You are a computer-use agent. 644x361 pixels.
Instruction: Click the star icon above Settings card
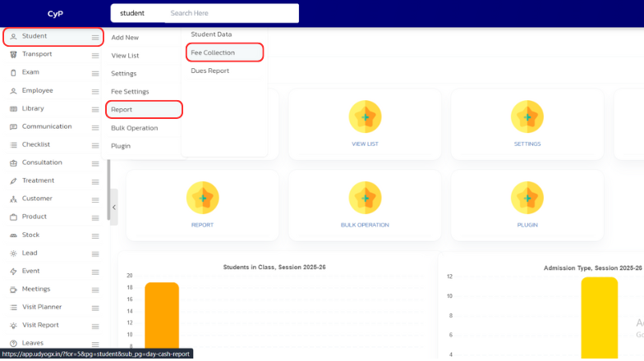[x=527, y=117]
